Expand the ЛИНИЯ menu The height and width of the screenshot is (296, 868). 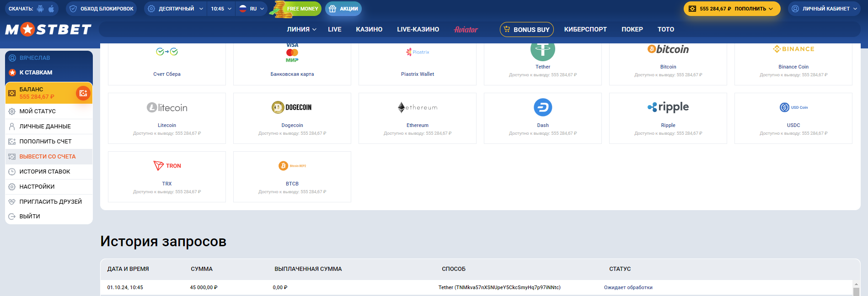[x=301, y=29]
